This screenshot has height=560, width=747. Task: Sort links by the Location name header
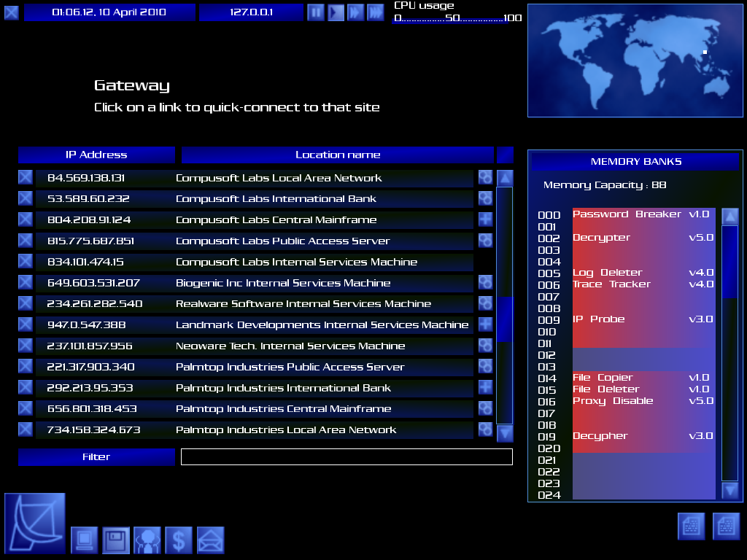pos(338,155)
